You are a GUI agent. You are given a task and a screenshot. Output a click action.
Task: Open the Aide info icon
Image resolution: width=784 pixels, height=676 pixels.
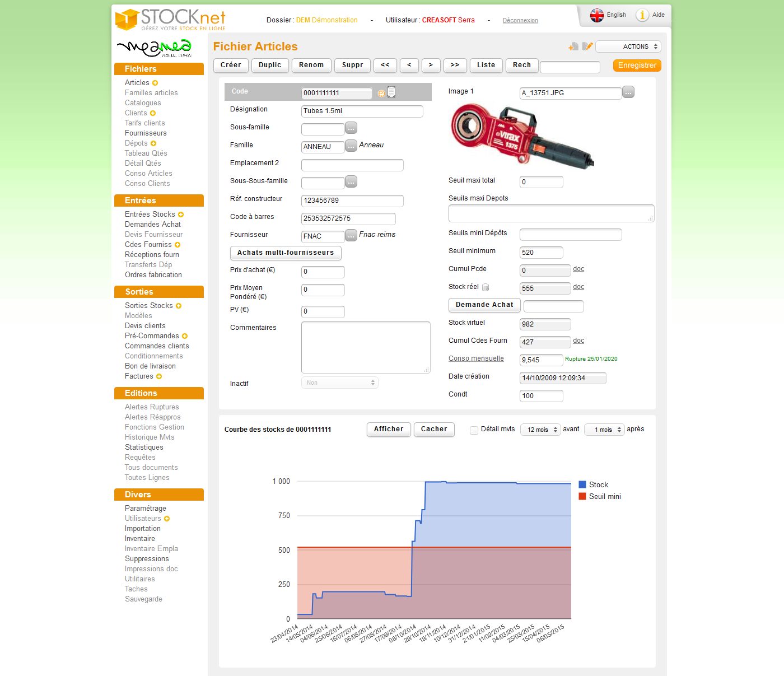point(642,15)
